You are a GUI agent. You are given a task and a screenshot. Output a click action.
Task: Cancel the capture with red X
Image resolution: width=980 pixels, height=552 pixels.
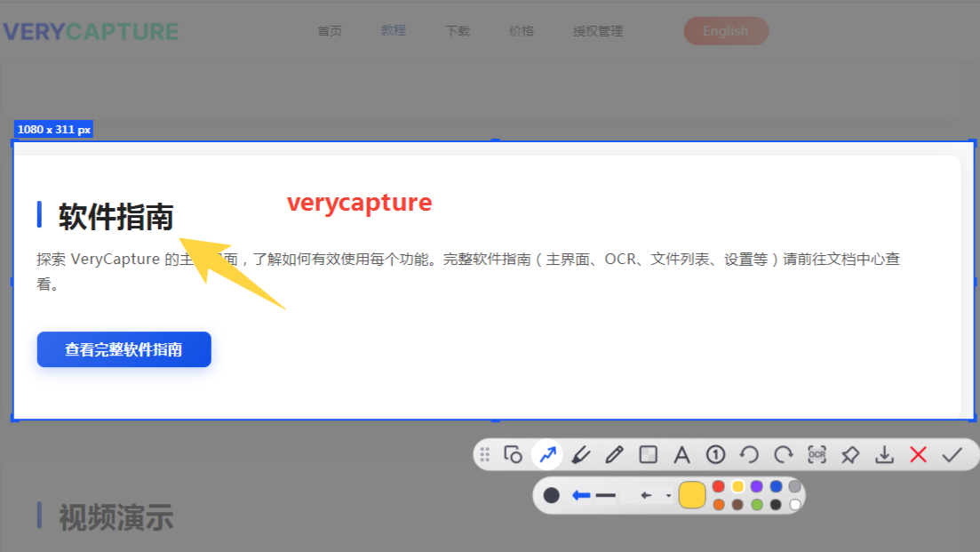[918, 454]
